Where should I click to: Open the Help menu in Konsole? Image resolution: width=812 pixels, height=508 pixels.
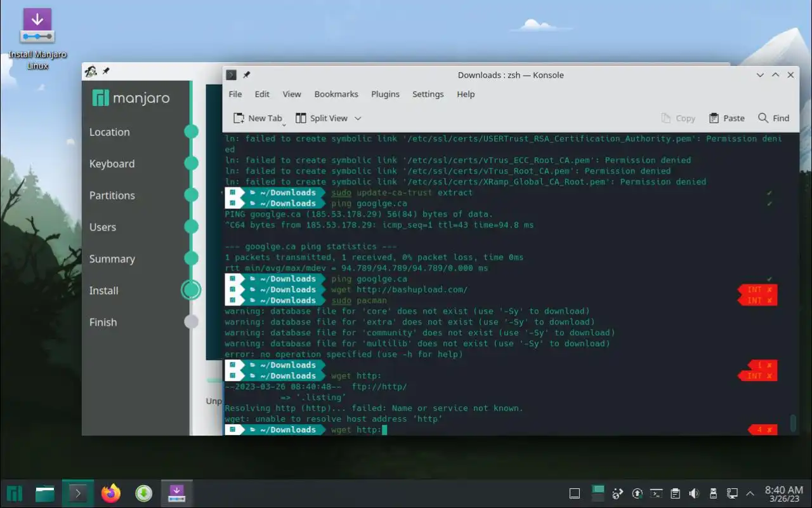coord(466,94)
